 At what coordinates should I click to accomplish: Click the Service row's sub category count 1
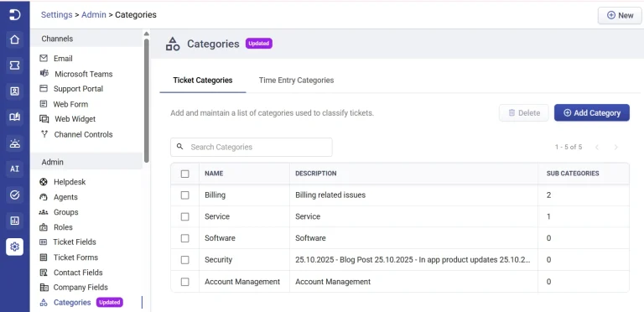pyautogui.click(x=548, y=216)
